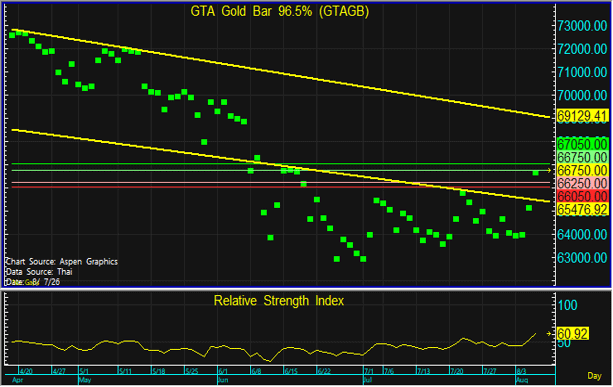Click the 5/18 date label
This screenshot has width=613, height=387.
159,371
